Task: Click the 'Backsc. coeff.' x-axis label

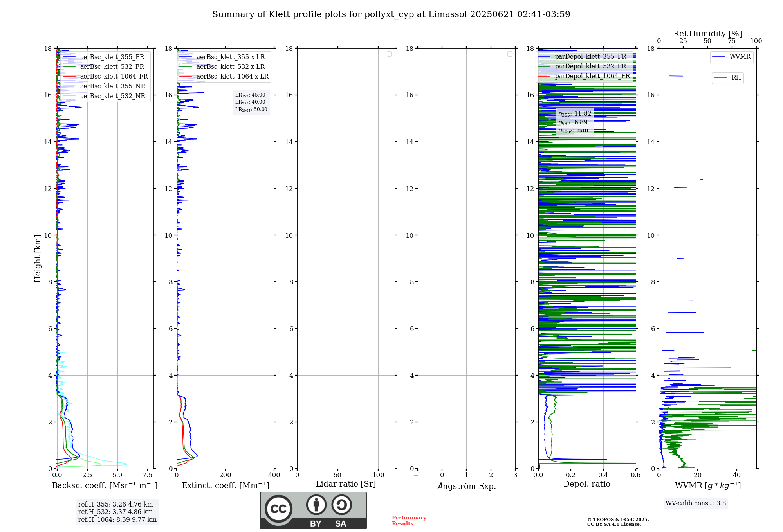Action: click(x=105, y=485)
